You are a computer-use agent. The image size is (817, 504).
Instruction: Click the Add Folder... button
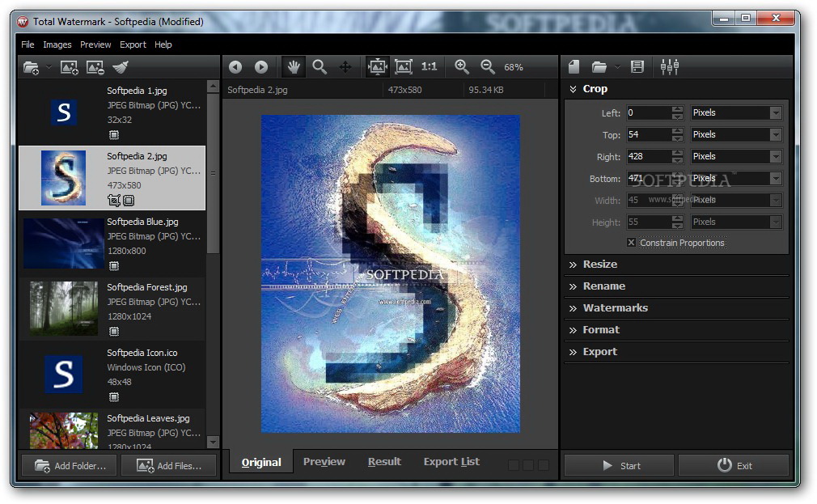(70, 465)
